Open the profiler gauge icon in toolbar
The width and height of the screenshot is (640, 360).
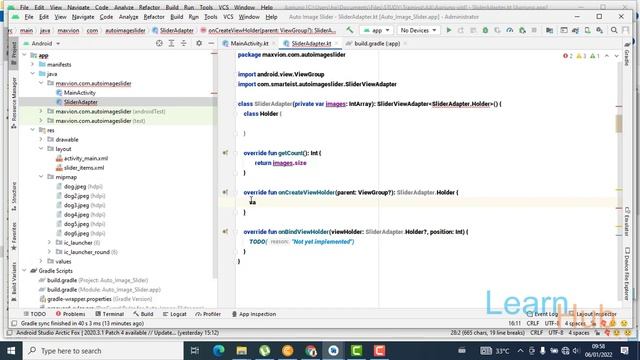pos(510,30)
